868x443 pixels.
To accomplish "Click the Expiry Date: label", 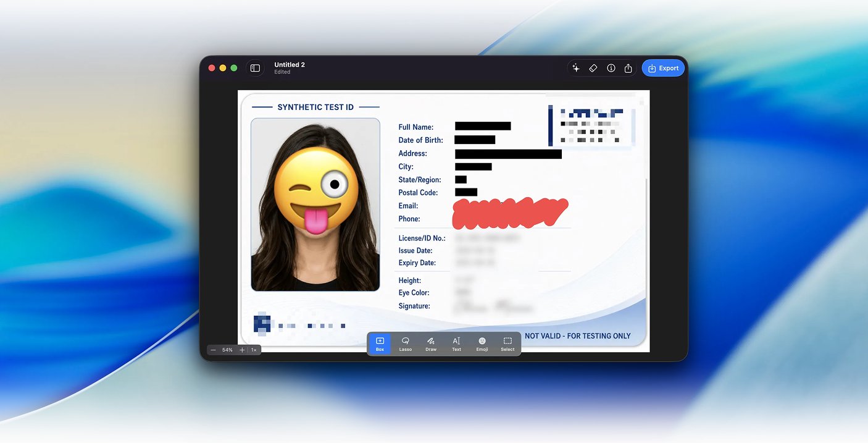I will 417,263.
